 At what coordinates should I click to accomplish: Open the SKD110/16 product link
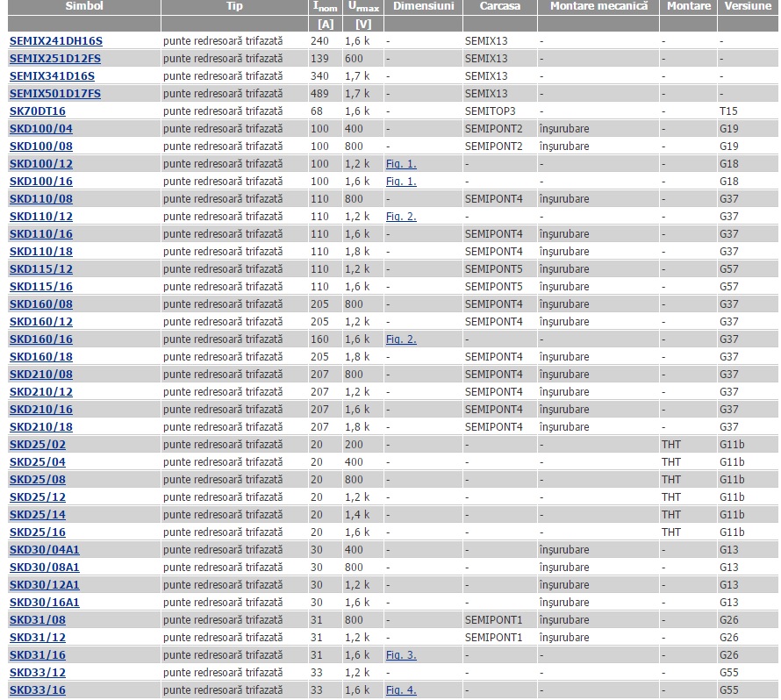(41, 234)
